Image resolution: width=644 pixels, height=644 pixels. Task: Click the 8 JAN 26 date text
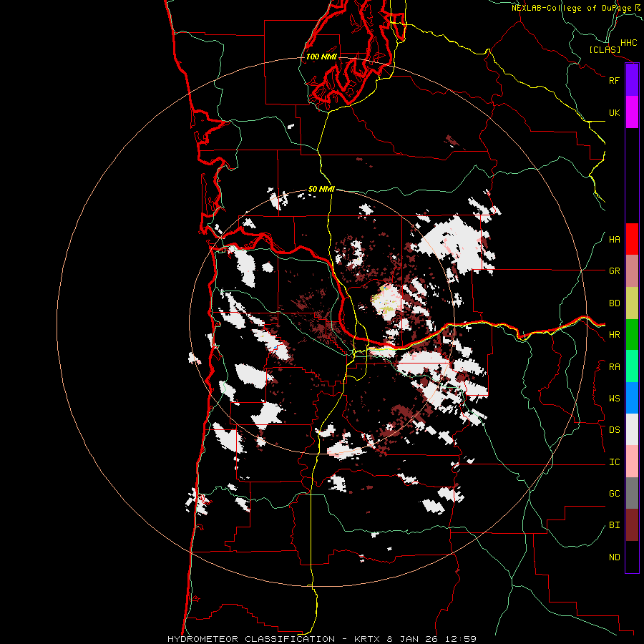pos(411,639)
